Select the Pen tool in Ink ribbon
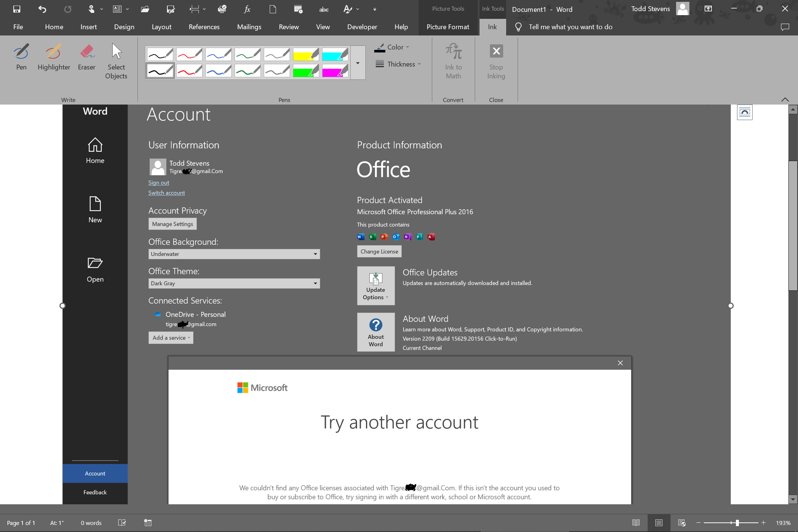This screenshot has width=798, height=532. [21, 58]
